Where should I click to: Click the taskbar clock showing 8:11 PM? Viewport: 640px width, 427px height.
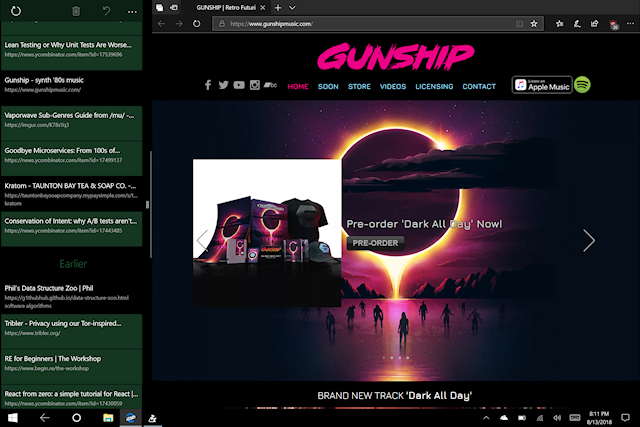pyautogui.click(x=599, y=418)
